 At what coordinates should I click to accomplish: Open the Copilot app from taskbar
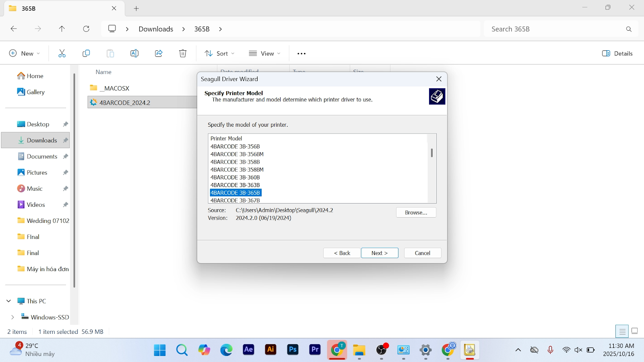click(x=204, y=350)
